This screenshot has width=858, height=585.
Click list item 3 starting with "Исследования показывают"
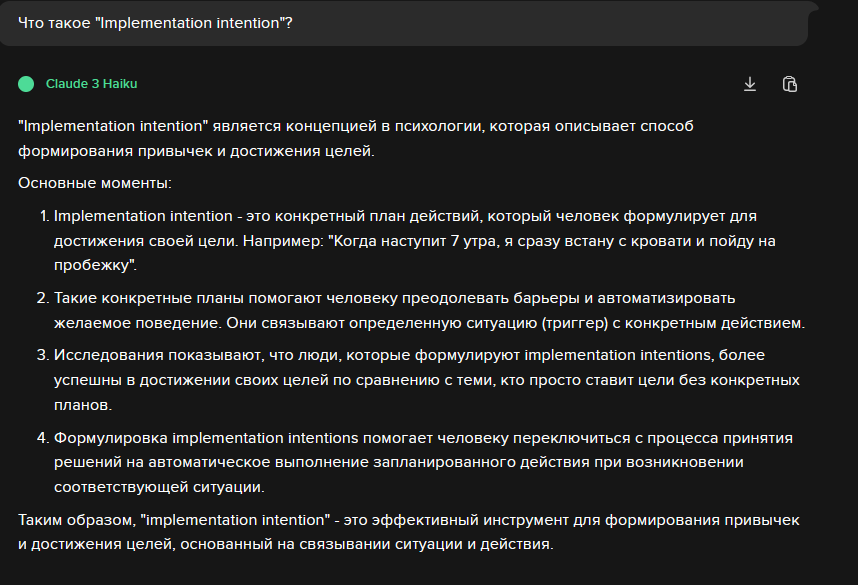point(400,355)
